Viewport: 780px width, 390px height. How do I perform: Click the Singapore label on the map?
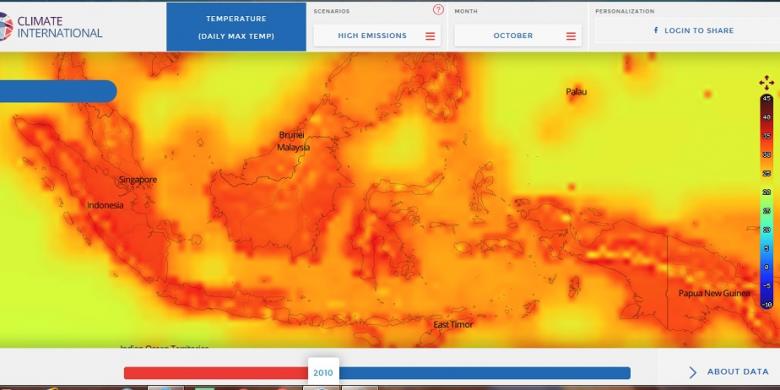[x=138, y=180]
